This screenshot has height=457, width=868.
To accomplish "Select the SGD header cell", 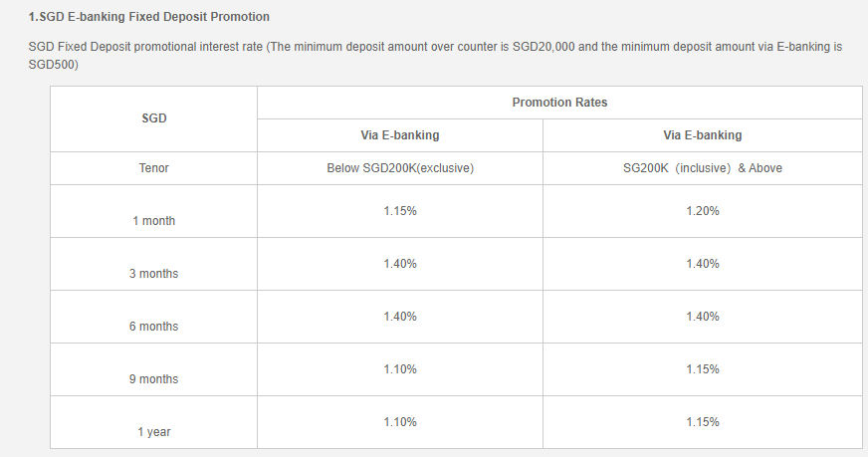I will point(154,118).
